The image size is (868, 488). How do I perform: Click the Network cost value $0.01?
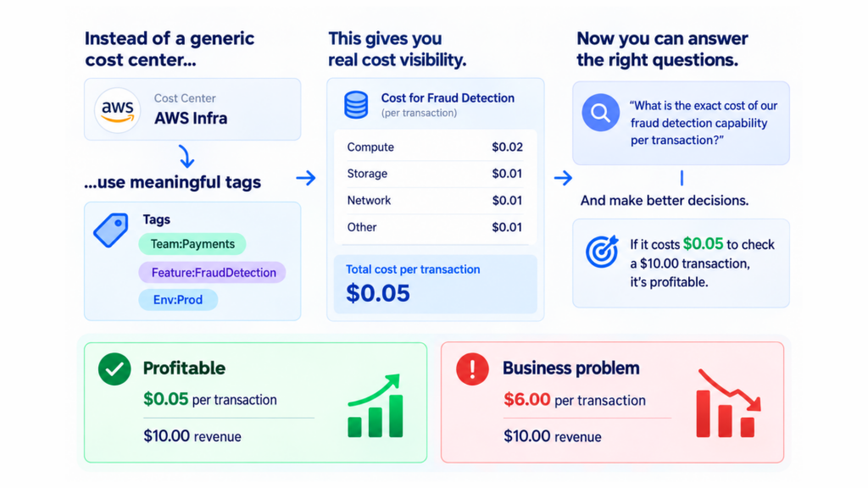coord(507,200)
